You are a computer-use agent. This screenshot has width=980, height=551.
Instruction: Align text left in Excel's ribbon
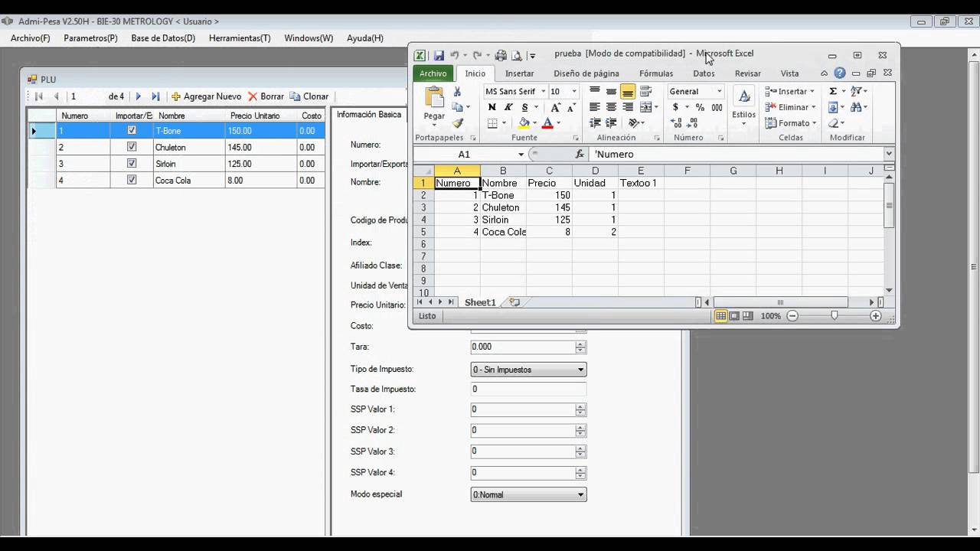click(x=595, y=107)
